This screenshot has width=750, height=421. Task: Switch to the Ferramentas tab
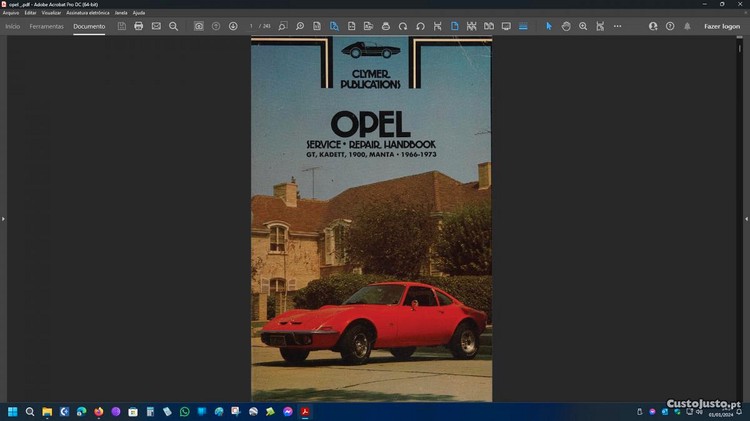point(46,26)
